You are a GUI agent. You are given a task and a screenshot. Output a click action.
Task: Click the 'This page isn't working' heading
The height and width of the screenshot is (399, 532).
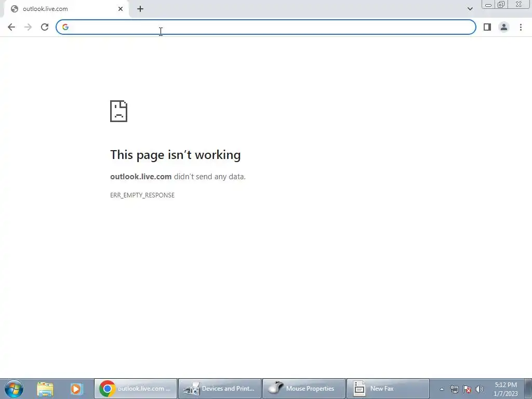pos(176,155)
